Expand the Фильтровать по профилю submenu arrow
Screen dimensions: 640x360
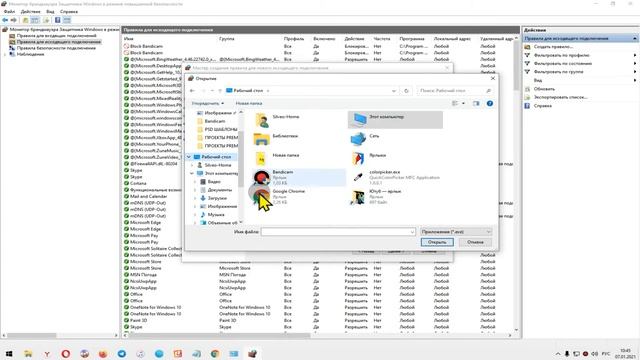[x=635, y=55]
